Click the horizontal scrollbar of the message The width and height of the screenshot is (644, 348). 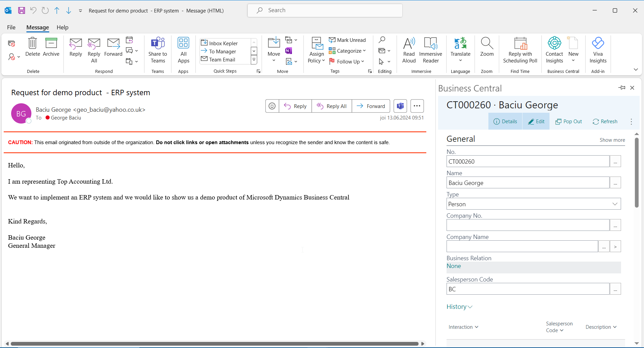tap(215, 344)
